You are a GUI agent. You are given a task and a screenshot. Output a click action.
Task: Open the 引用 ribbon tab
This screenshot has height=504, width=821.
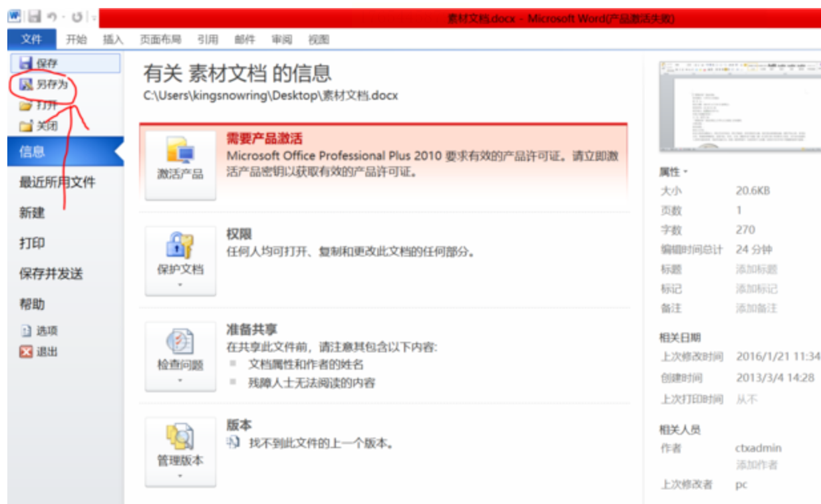[x=208, y=40]
